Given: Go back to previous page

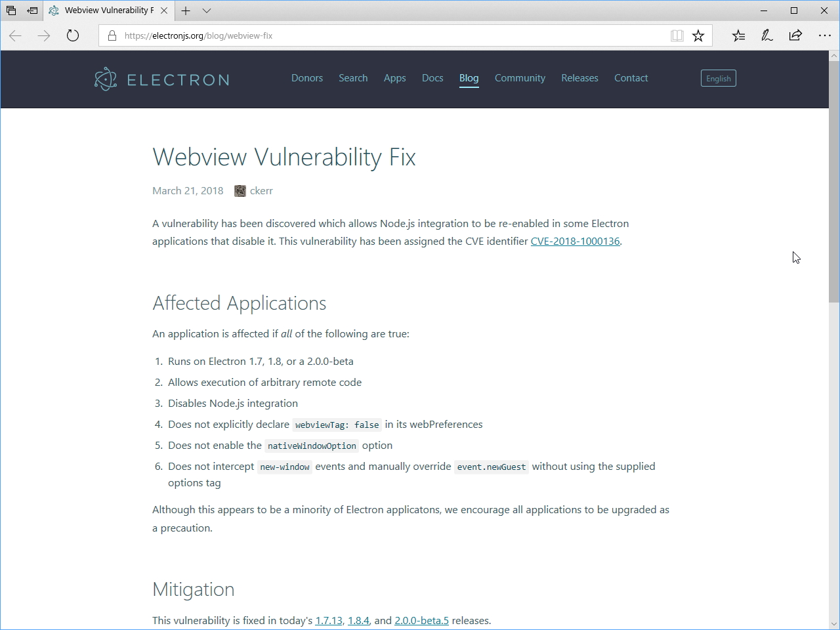Looking at the screenshot, I should tap(15, 35).
